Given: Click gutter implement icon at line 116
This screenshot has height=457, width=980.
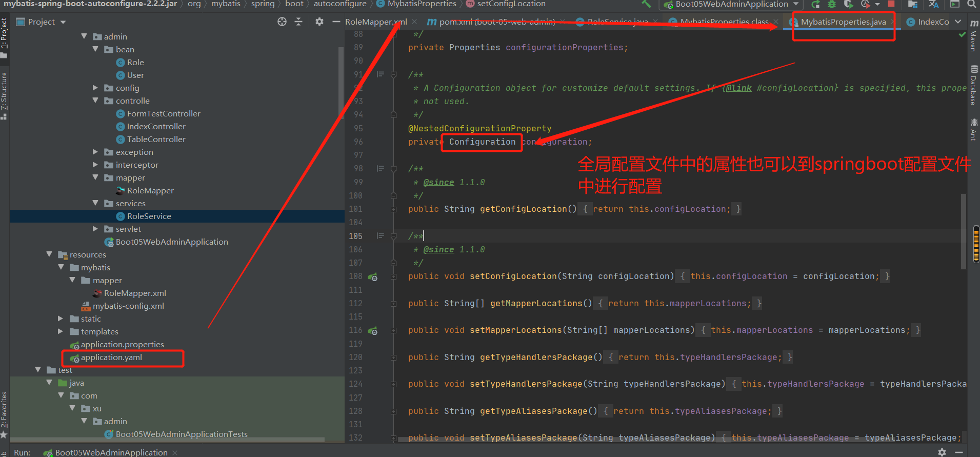Looking at the screenshot, I should tap(373, 331).
